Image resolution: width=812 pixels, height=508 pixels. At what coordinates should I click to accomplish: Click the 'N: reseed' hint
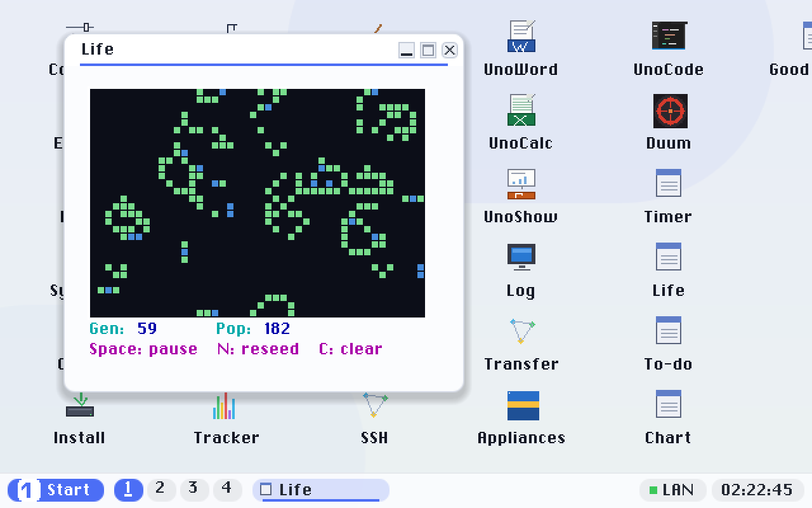coord(258,349)
